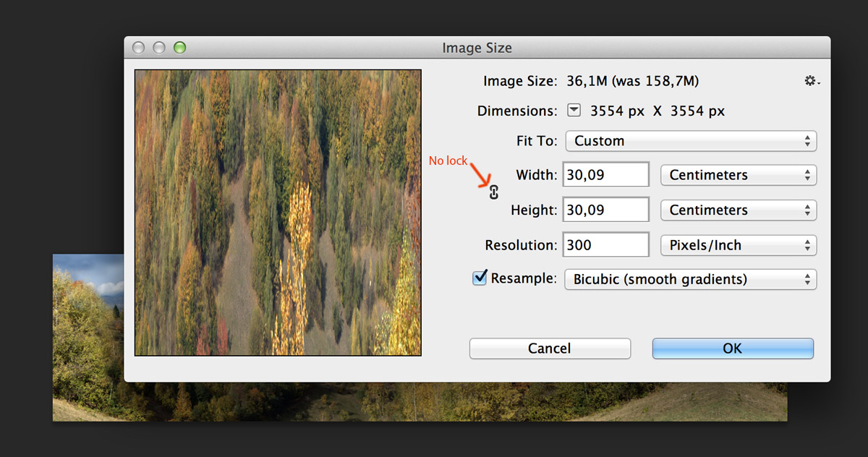Close the Image Size dialog window
Image resolution: width=868 pixels, height=457 pixels.
click(138, 48)
